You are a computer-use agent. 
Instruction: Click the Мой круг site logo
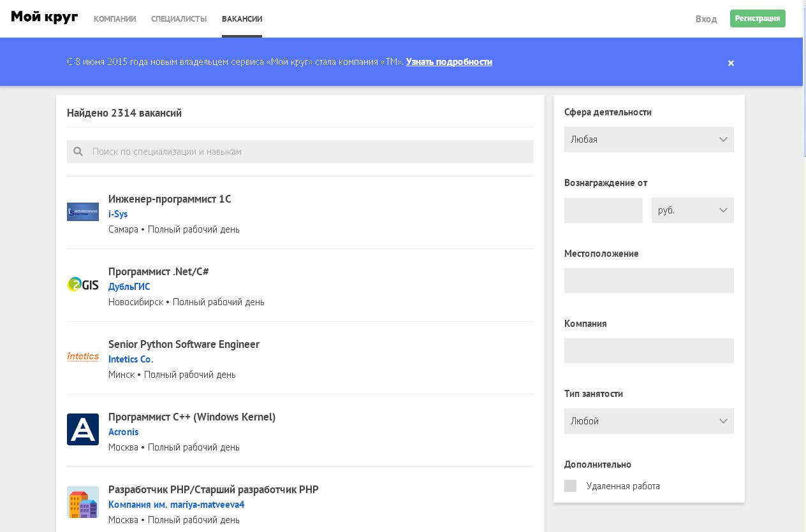coord(45,18)
